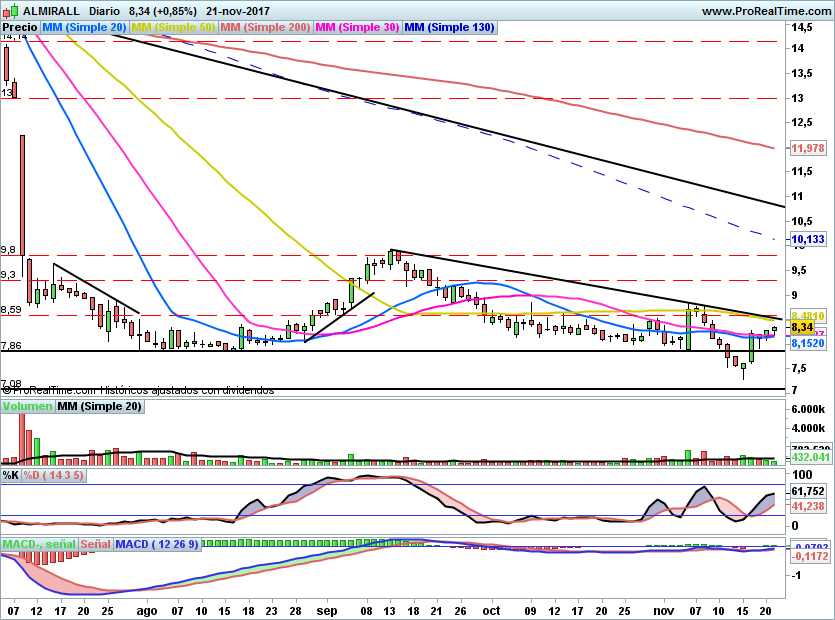
Task: Click the 11,978 MM200 value tag
Action: 808,148
